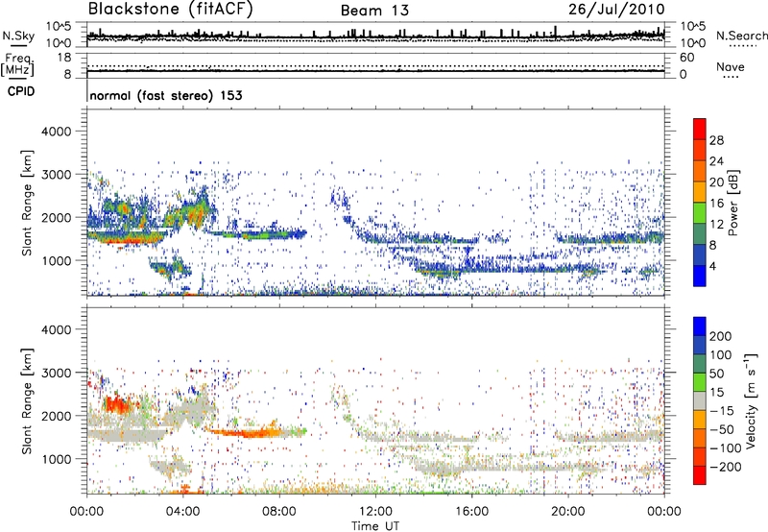Select the 'N.Search' legend label
Image resolution: width=768 pixels, height=532 pixels.
741,36
